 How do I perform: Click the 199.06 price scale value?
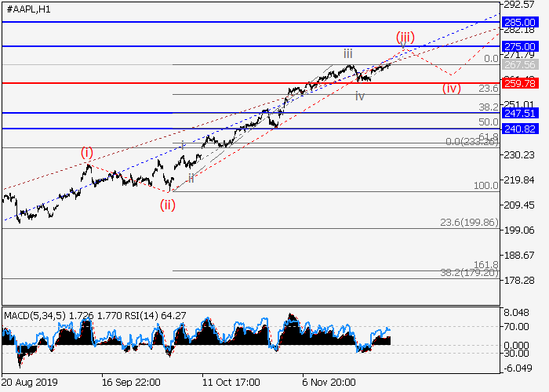click(x=519, y=230)
